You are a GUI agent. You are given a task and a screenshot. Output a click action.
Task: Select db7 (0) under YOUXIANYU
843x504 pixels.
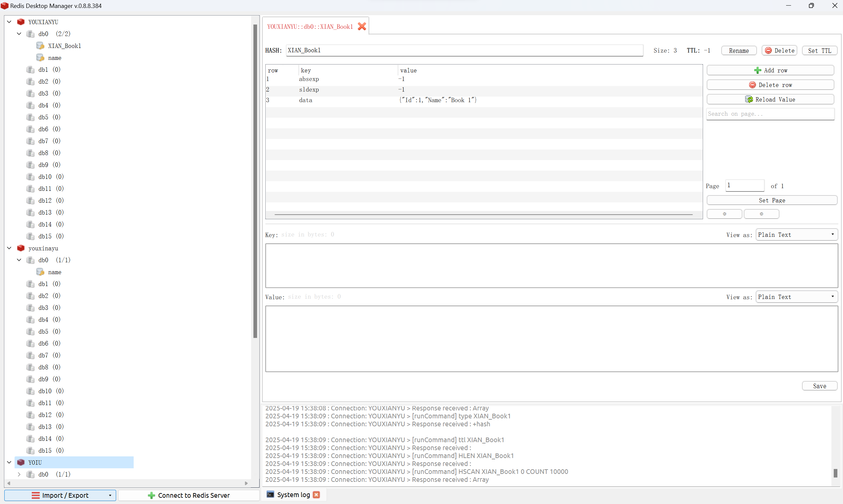pos(49,141)
